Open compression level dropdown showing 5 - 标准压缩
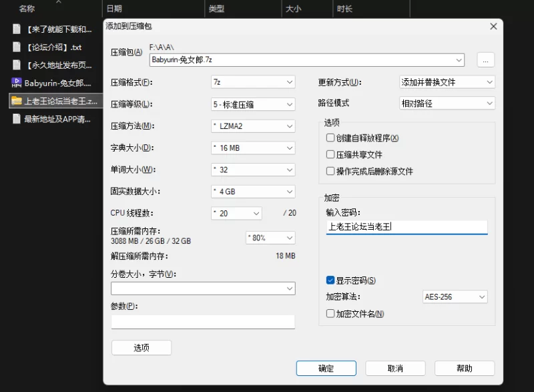Image resolution: width=534 pixels, height=392 pixels. (x=253, y=104)
